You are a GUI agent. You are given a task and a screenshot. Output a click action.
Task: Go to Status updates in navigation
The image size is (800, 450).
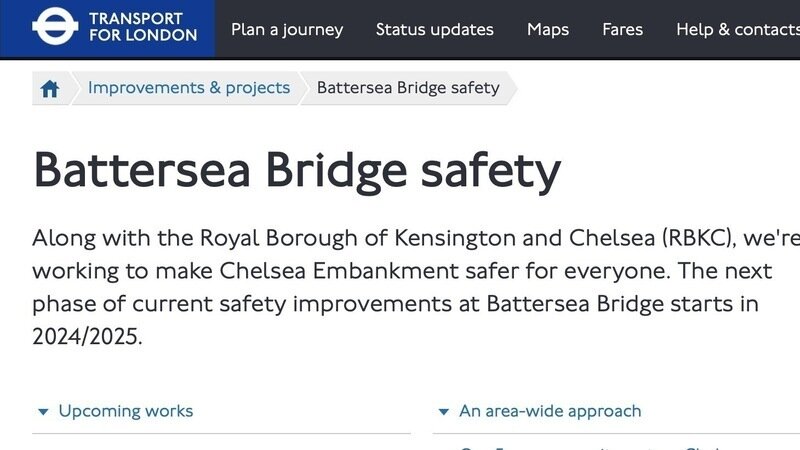pos(434,29)
